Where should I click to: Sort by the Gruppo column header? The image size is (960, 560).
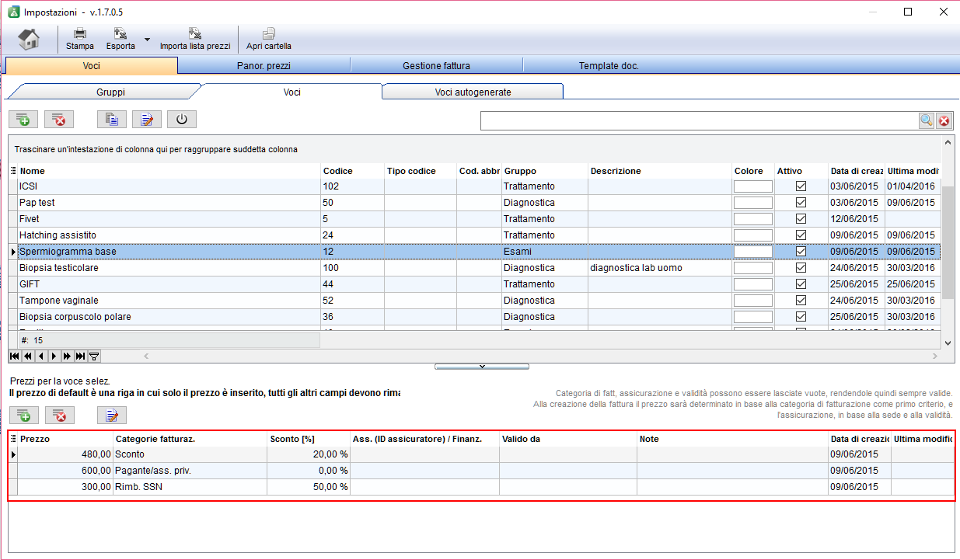(x=545, y=171)
